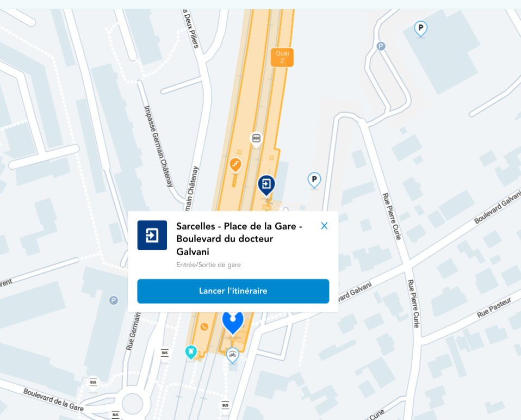Screen dimensions: 521x420
Task: Click the orange telephone marker
Action: pos(204,326)
